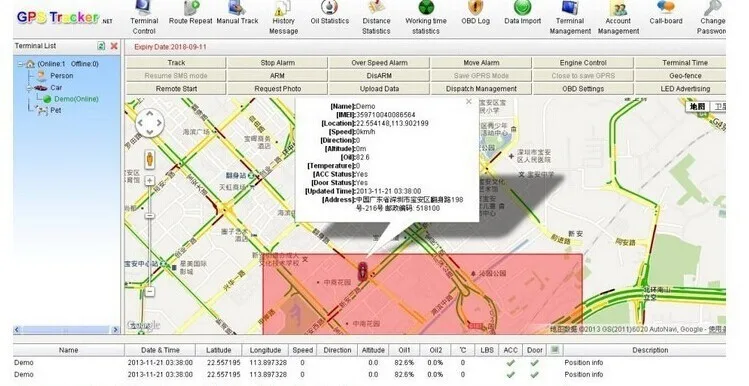
Task: Close the Demo info popup
Action: point(469,102)
